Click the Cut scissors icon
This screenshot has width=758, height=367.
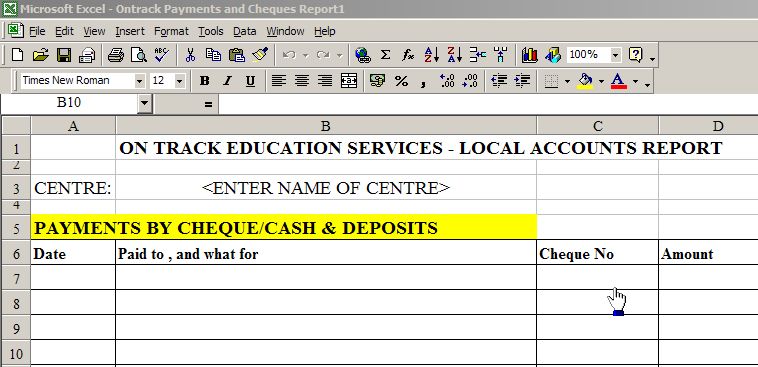pos(190,55)
